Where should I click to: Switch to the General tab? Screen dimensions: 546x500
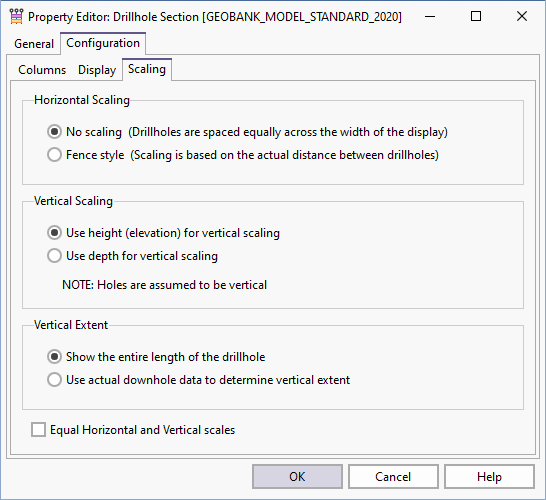[x=34, y=44]
